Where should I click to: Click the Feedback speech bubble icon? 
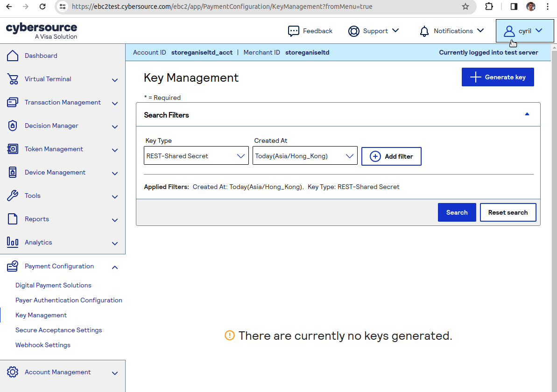293,31
